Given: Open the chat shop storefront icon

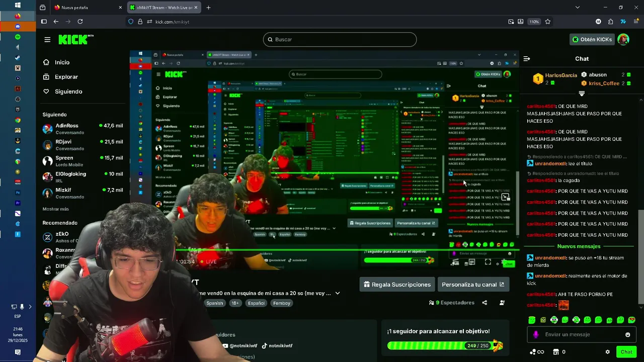Looking at the screenshot, I should coord(556,352).
